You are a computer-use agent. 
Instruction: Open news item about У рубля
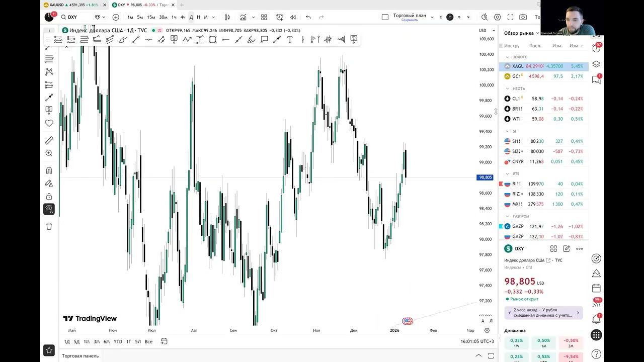coord(544,313)
